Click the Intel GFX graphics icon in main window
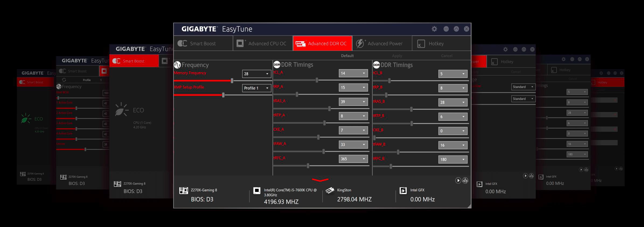This screenshot has width=644, height=227. tap(403, 191)
